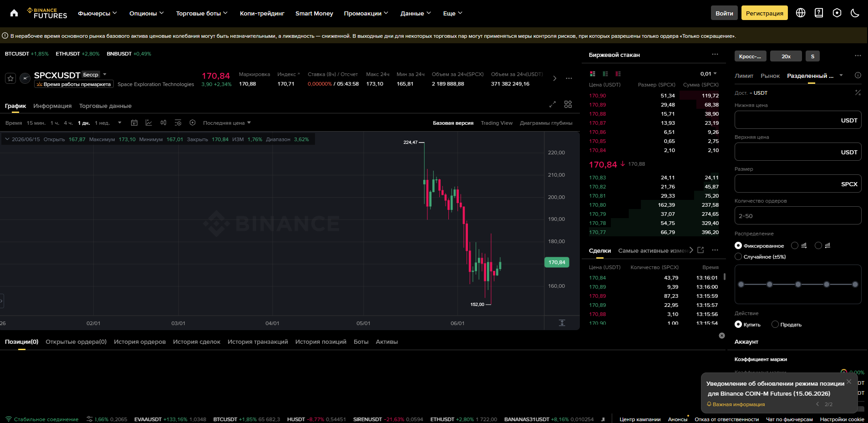Select Лимит order type tab

[x=744, y=76]
